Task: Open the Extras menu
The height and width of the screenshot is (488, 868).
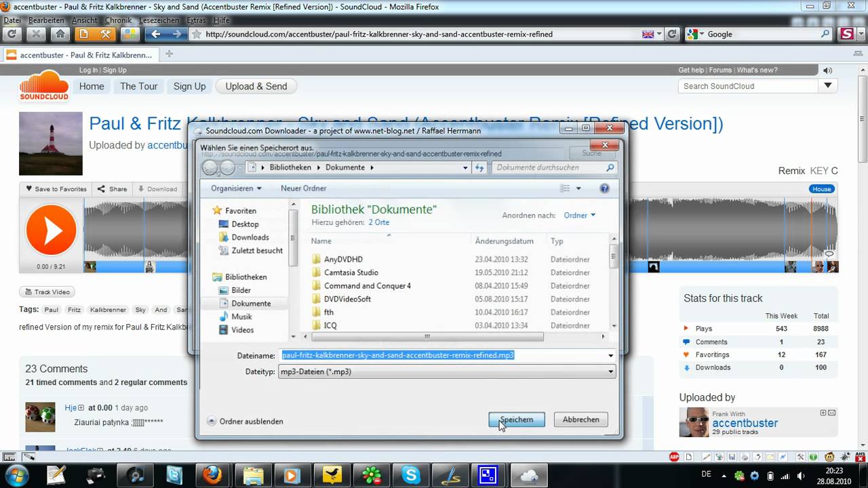Action: click(197, 20)
